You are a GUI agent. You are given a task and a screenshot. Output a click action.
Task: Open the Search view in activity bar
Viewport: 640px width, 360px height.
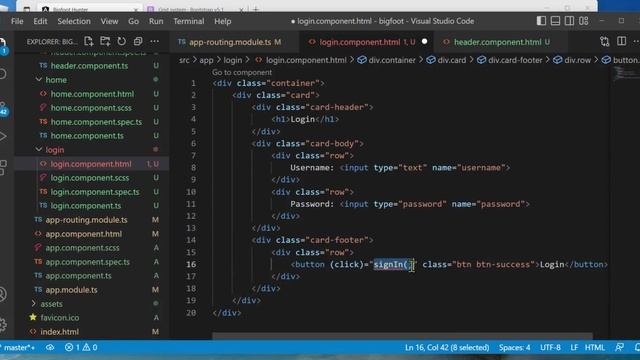(x=3, y=74)
